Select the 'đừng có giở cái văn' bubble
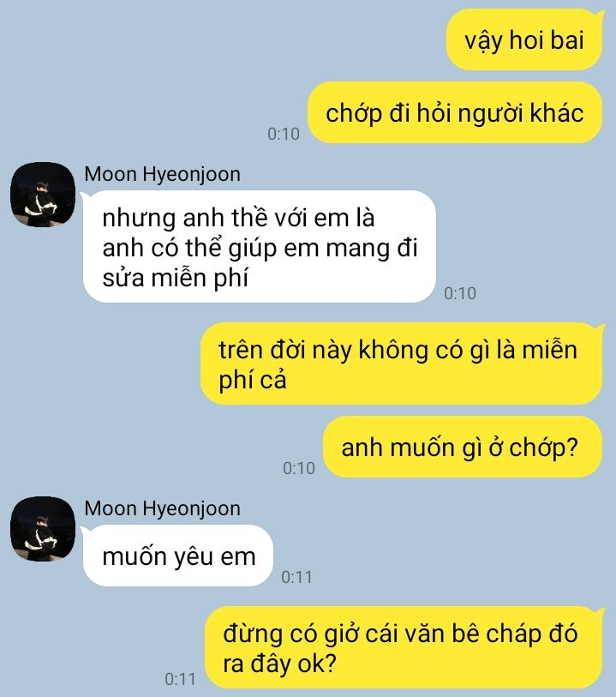 404,647
